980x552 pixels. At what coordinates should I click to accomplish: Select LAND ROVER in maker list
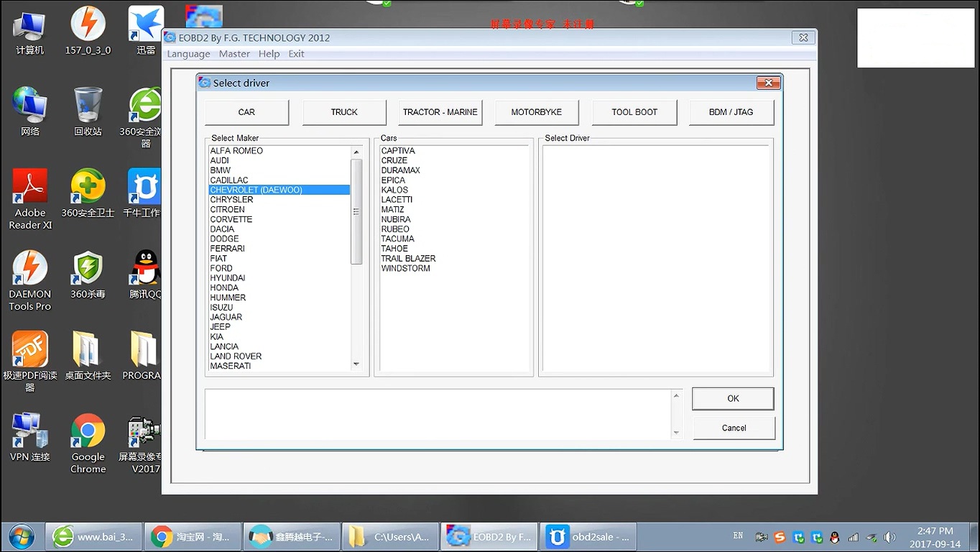[x=279, y=356]
